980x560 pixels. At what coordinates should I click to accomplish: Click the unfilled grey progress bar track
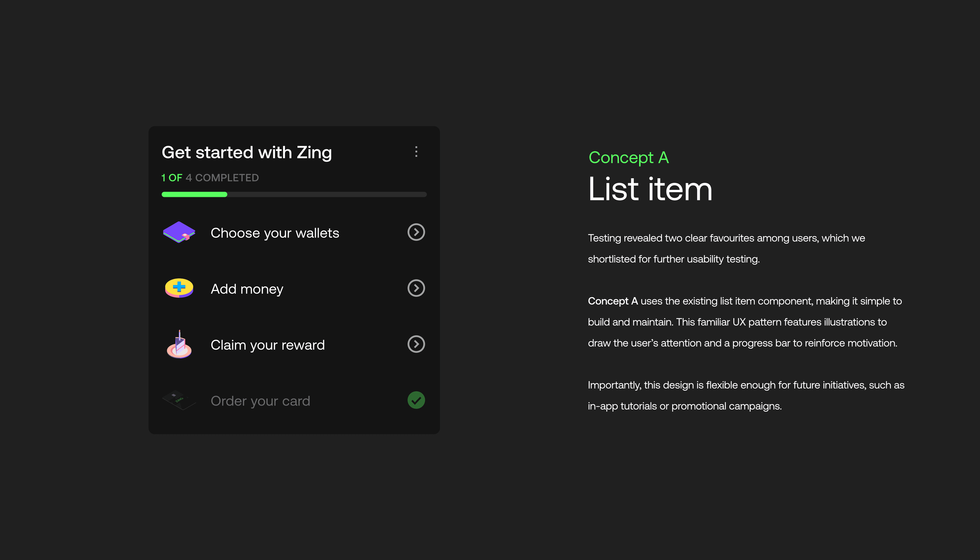pos(327,195)
